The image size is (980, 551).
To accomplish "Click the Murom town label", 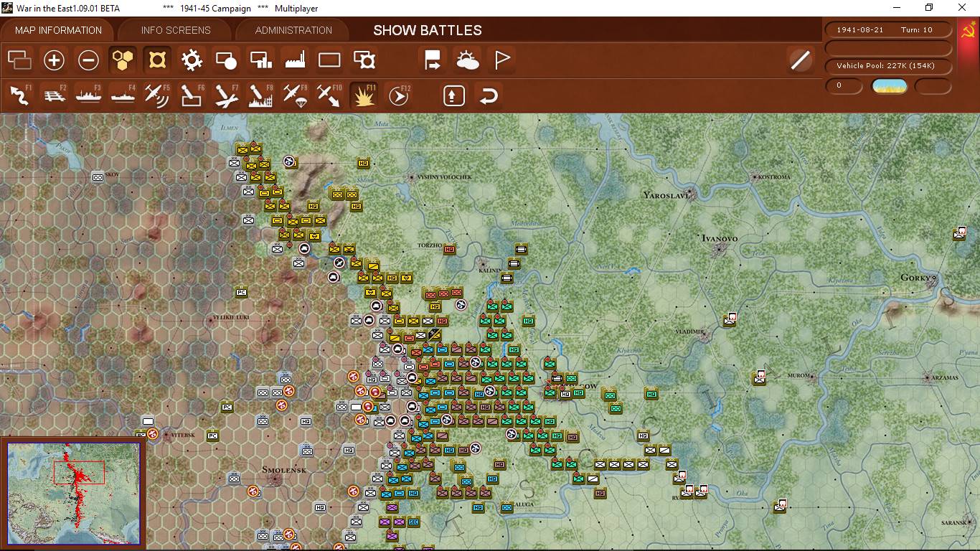I will tap(798, 375).
